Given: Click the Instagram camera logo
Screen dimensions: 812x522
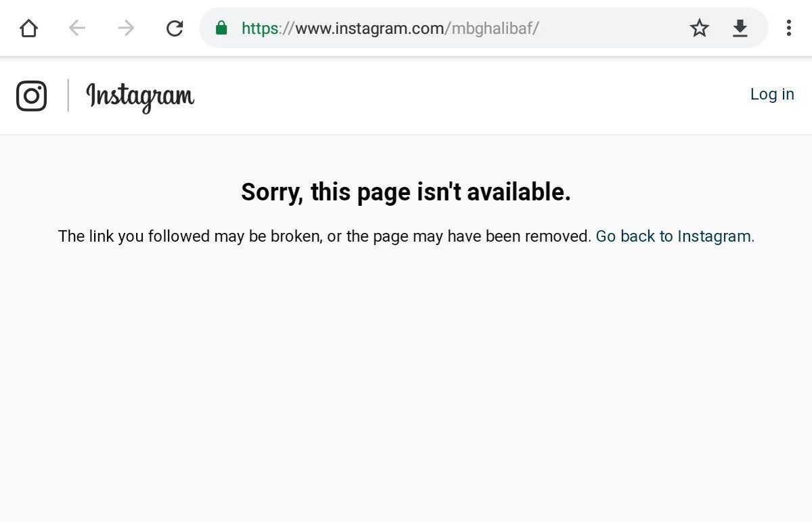Looking at the screenshot, I should coord(31,95).
